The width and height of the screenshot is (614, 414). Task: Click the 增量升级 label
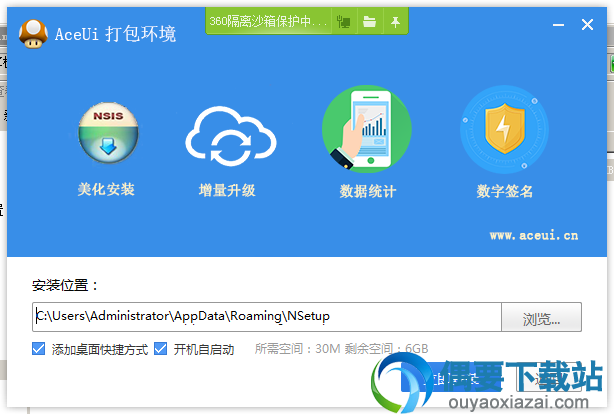pyautogui.click(x=227, y=191)
